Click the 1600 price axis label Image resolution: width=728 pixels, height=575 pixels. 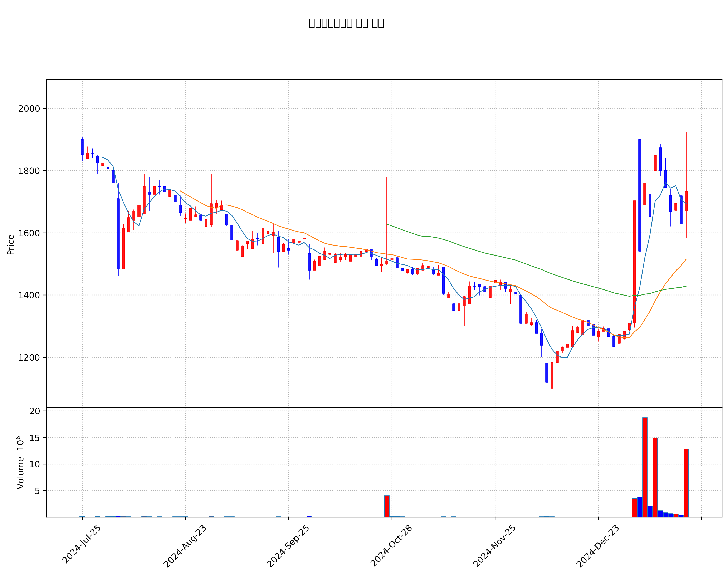29,233
